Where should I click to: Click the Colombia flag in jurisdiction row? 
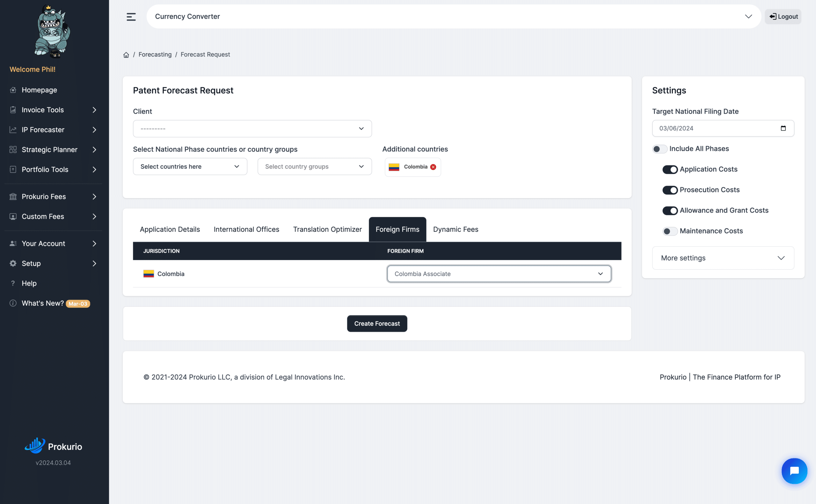pyautogui.click(x=149, y=274)
